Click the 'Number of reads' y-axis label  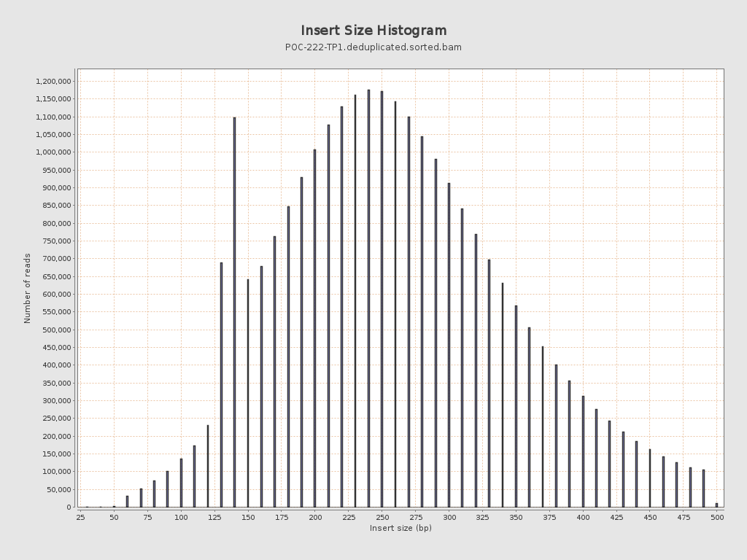(x=27, y=289)
